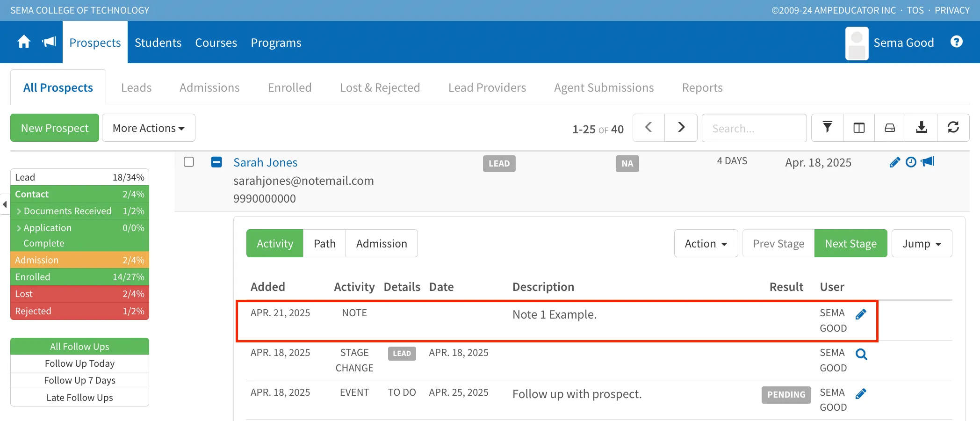Viewport: 980px width, 421px height.
Task: Open the Action dropdown
Action: coord(706,243)
